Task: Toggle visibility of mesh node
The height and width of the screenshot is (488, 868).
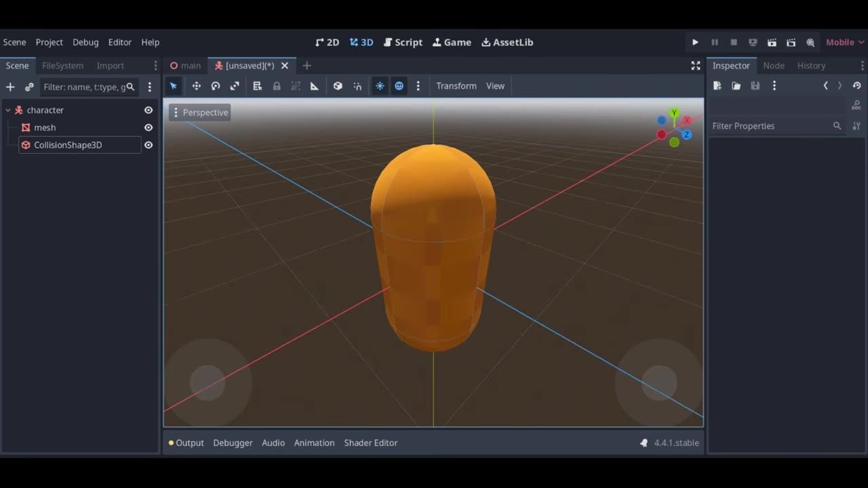Action: coord(149,127)
